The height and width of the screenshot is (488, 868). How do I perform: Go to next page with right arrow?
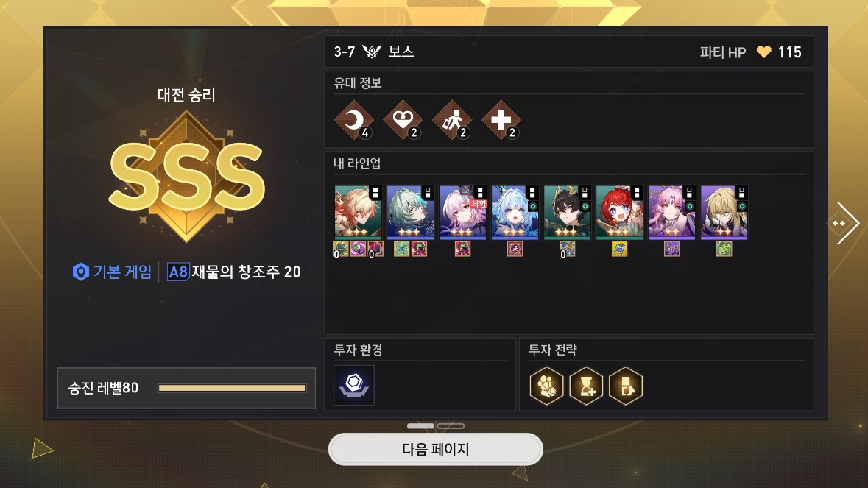[x=844, y=223]
